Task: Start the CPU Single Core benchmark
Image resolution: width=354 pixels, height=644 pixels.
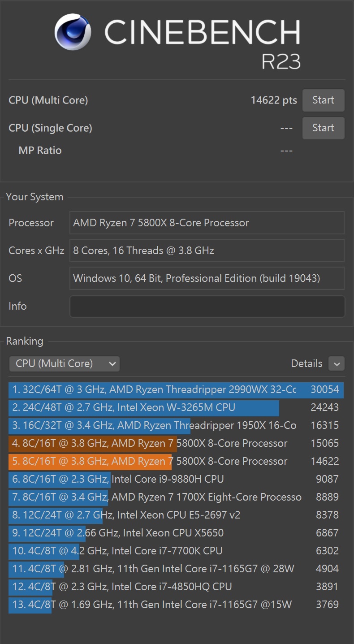Action: (x=323, y=128)
